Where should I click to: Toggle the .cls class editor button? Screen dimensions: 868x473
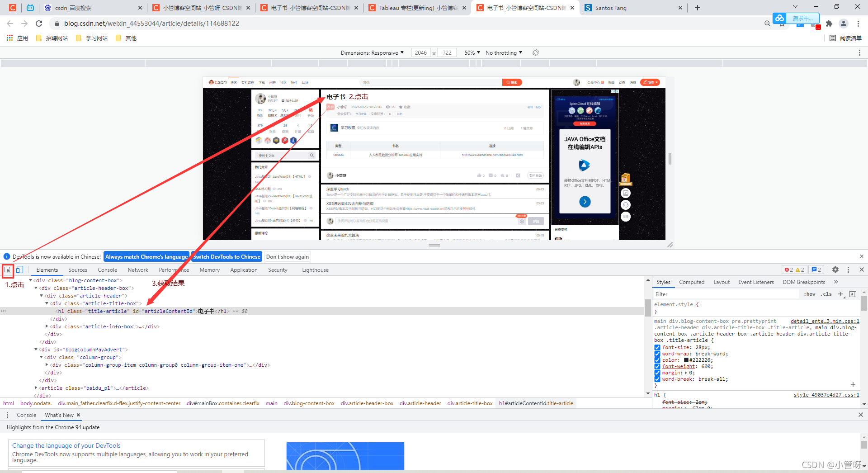[826, 294]
